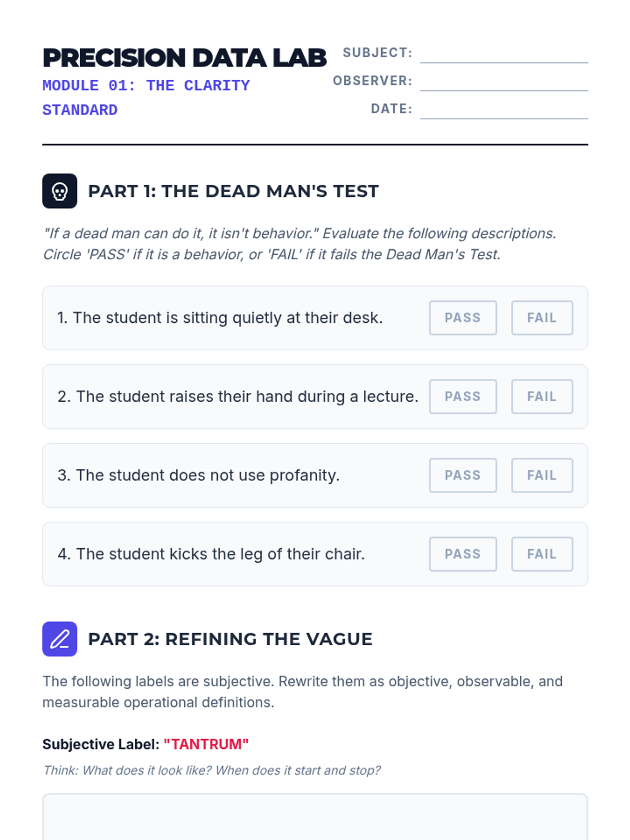Pick FAIL for kicks the chair leg
This screenshot has width=630, height=840.
click(x=542, y=554)
